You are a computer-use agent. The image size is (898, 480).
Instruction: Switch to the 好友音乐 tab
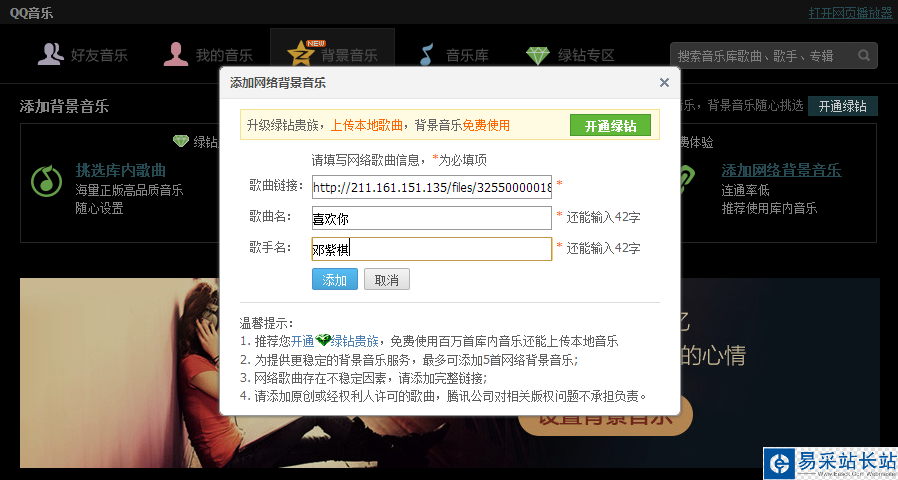click(83, 55)
